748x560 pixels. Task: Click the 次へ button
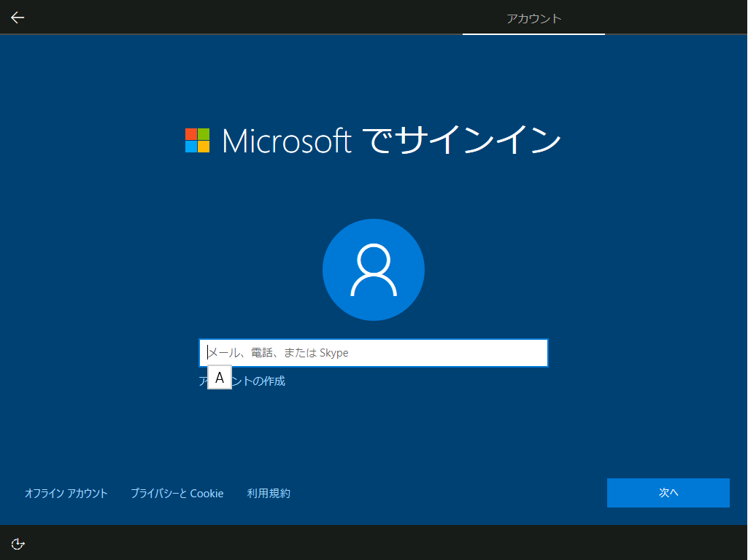click(668, 493)
